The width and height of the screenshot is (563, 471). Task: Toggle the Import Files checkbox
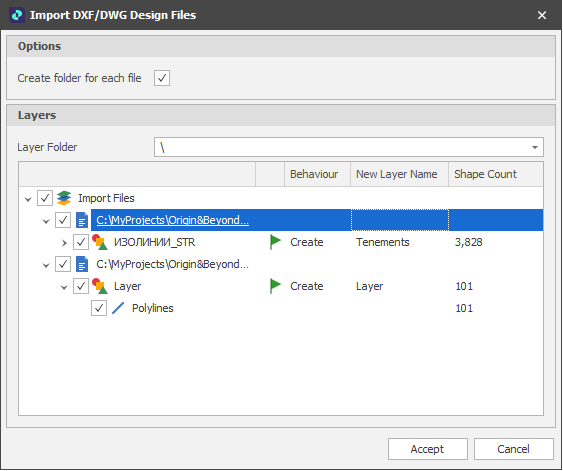45,198
